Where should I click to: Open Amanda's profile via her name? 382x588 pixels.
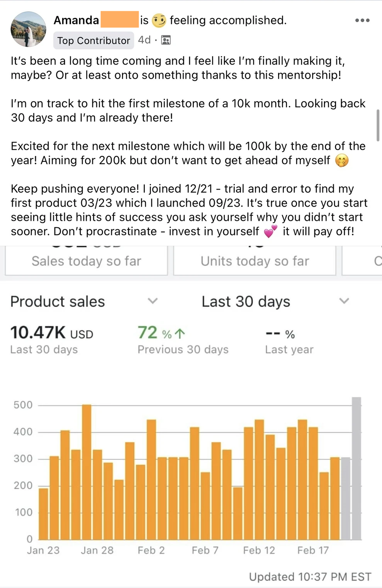click(76, 20)
